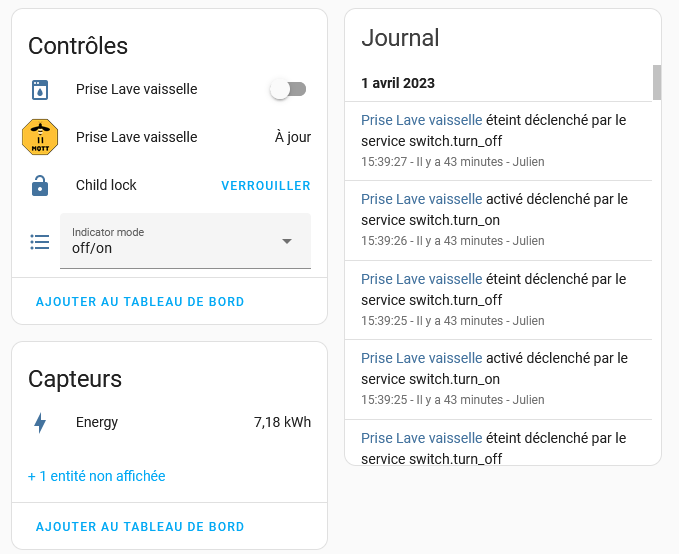Open the last Prise Lave vaisselle journal link
The image size is (679, 554).
pyautogui.click(x=421, y=438)
